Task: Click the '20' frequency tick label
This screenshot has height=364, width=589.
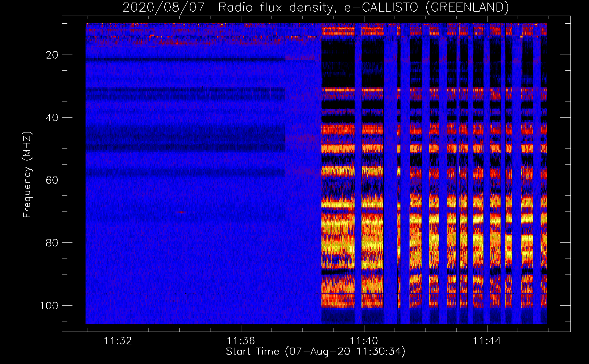Action: pos(52,55)
